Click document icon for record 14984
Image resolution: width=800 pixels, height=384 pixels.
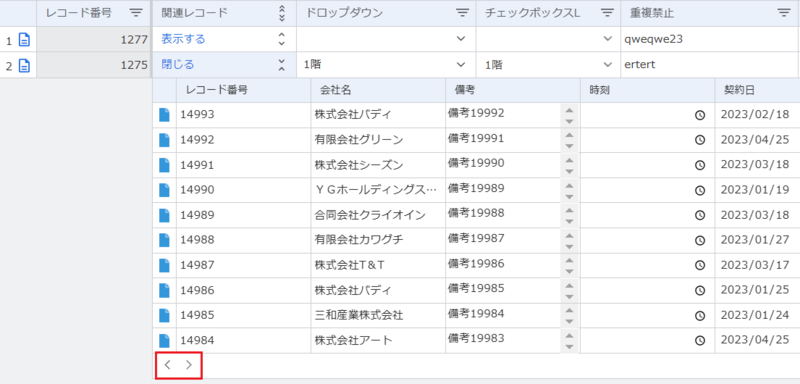[x=164, y=341]
